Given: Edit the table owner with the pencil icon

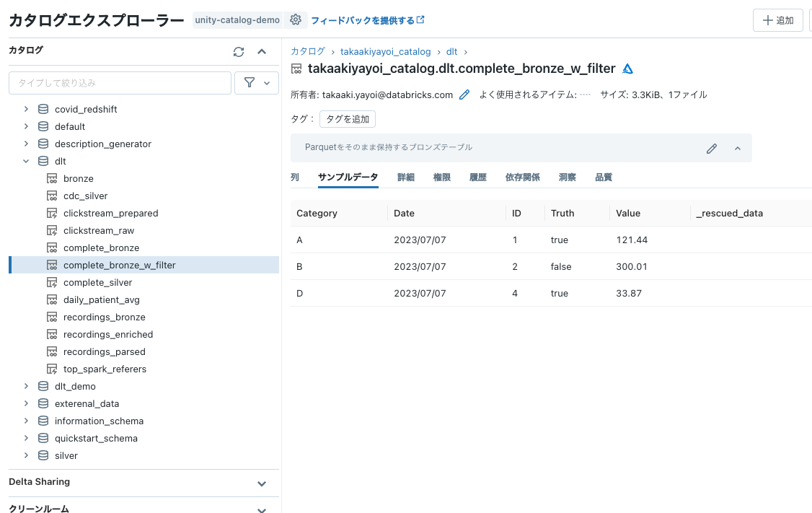Looking at the screenshot, I should tap(464, 94).
